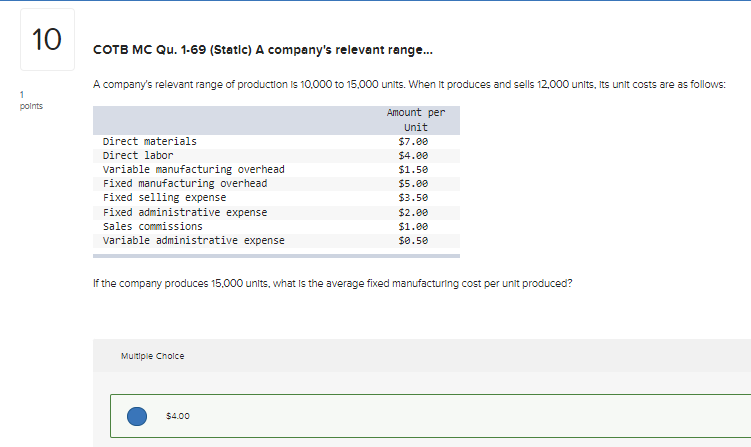Viewport: 751px width, 447px height.
Task: Click the Variable manufacturing overhead row label
Action: [x=193, y=169]
